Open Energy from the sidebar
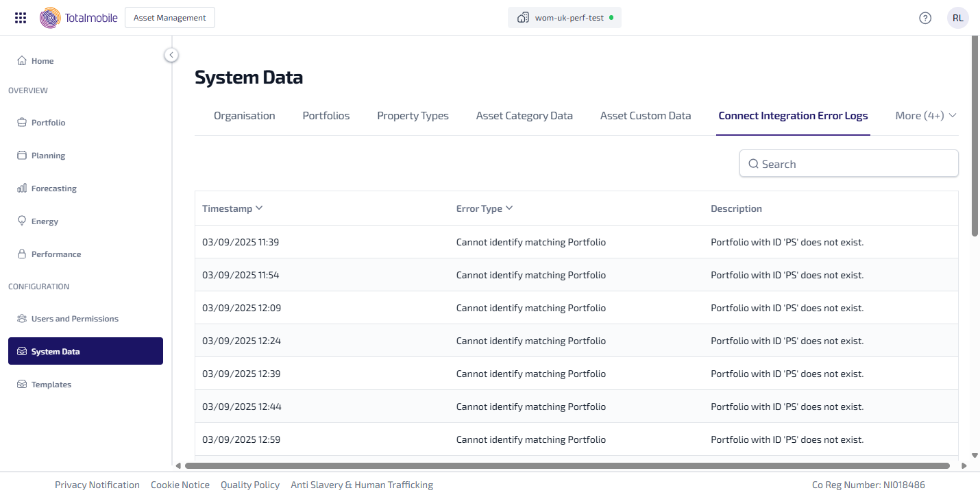 (45, 221)
